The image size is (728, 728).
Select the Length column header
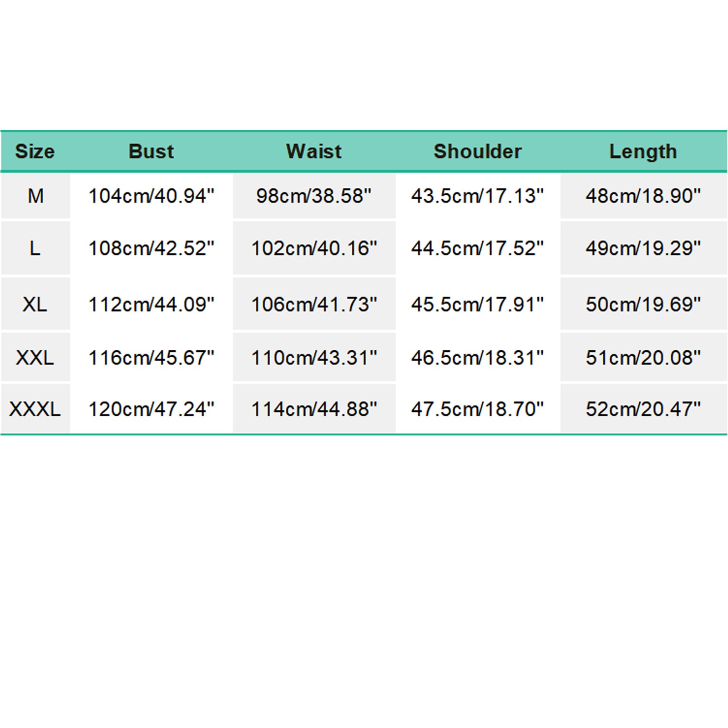coord(643,152)
